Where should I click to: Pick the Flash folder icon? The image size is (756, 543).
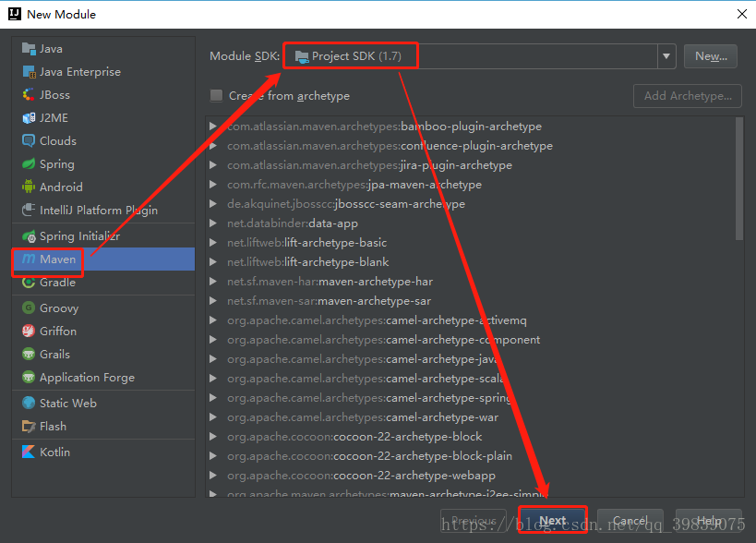click(x=29, y=427)
